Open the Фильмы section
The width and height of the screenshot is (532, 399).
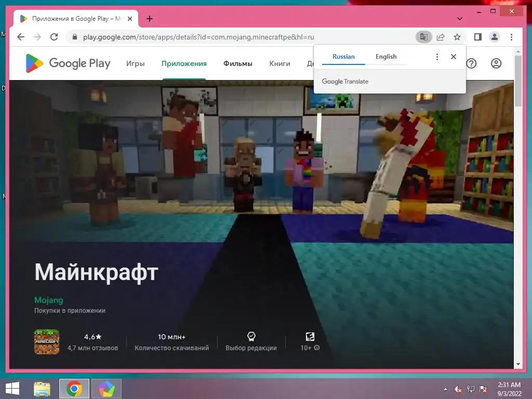click(x=238, y=63)
